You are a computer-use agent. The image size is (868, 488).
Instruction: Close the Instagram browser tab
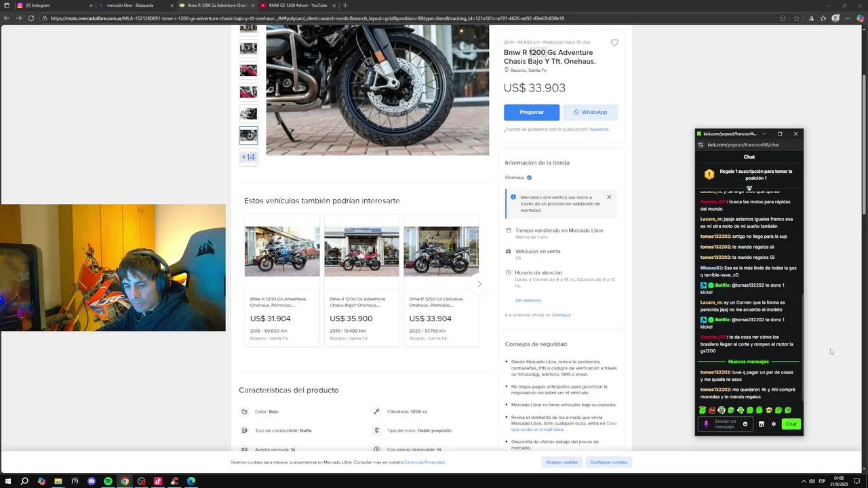[91, 5]
